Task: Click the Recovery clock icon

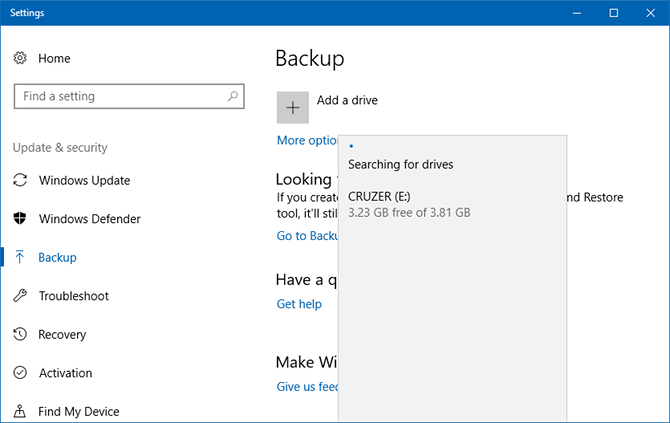Action: point(20,335)
